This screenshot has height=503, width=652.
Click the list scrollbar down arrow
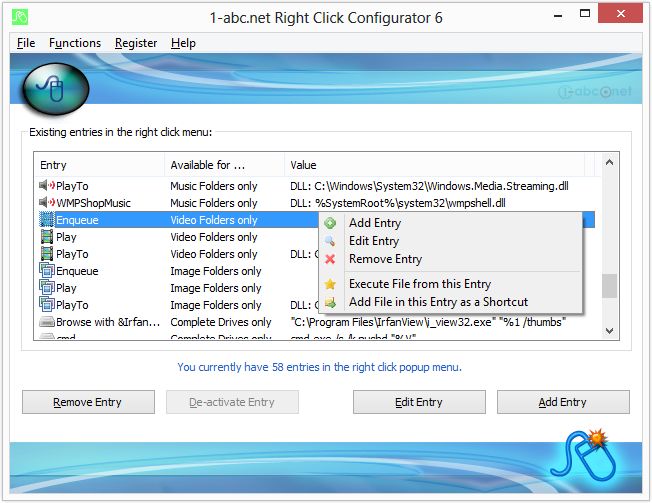[610, 331]
